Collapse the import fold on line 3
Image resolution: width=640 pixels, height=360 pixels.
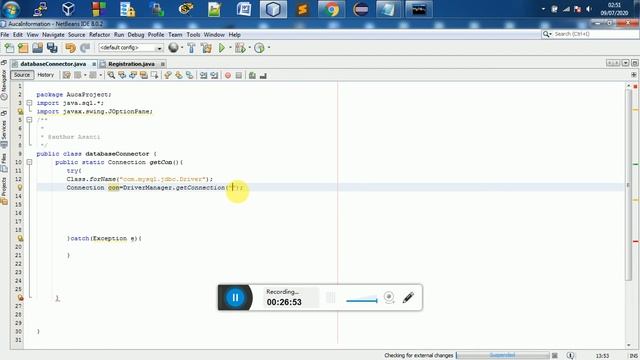pyautogui.click(x=29, y=103)
